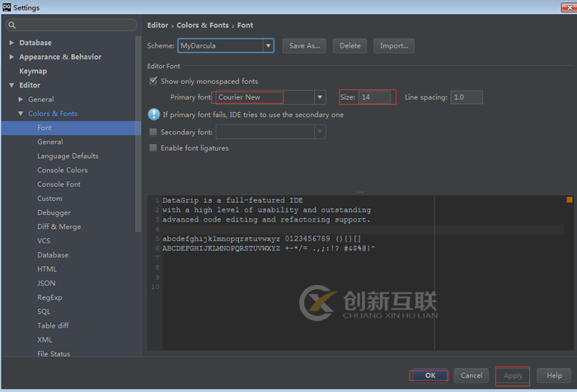Expand the General node under Editor
The width and height of the screenshot is (577, 392).
[21, 100]
